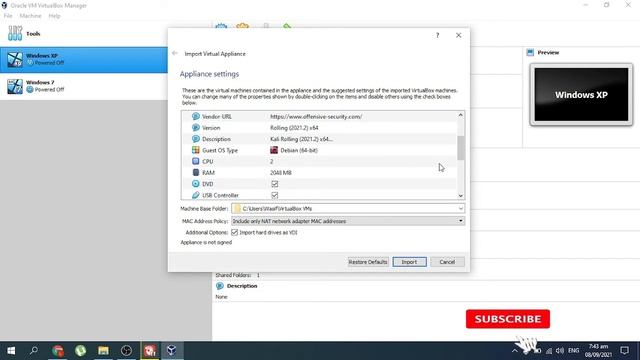Select the Windows XP virtual machine

pyautogui.click(x=84, y=60)
